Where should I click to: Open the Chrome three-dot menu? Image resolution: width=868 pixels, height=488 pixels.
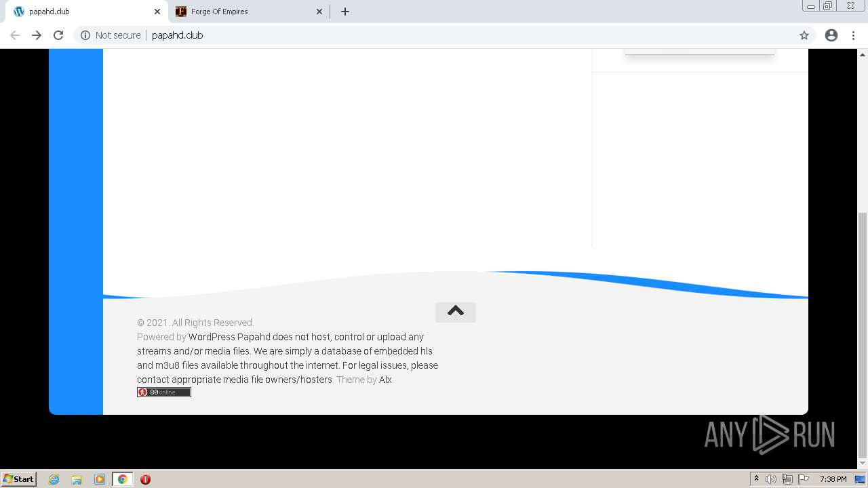(x=853, y=35)
